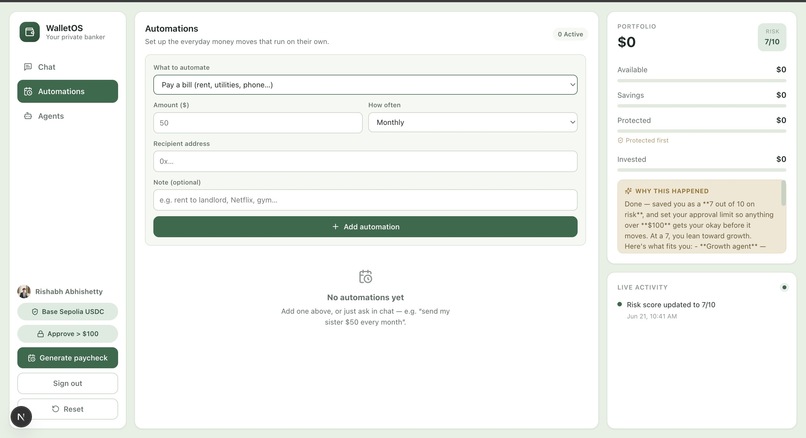Click the LIVE ACTIVITY panel title
The height and width of the screenshot is (438, 806).
(x=643, y=287)
